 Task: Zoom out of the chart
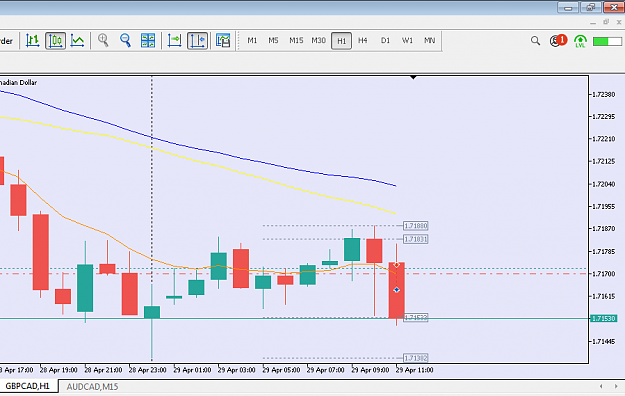(x=126, y=41)
